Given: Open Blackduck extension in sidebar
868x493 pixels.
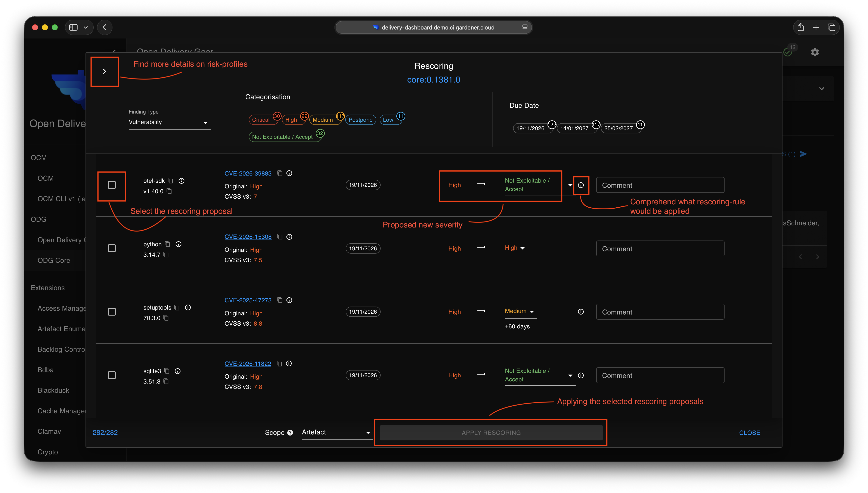Looking at the screenshot, I should pos(53,390).
